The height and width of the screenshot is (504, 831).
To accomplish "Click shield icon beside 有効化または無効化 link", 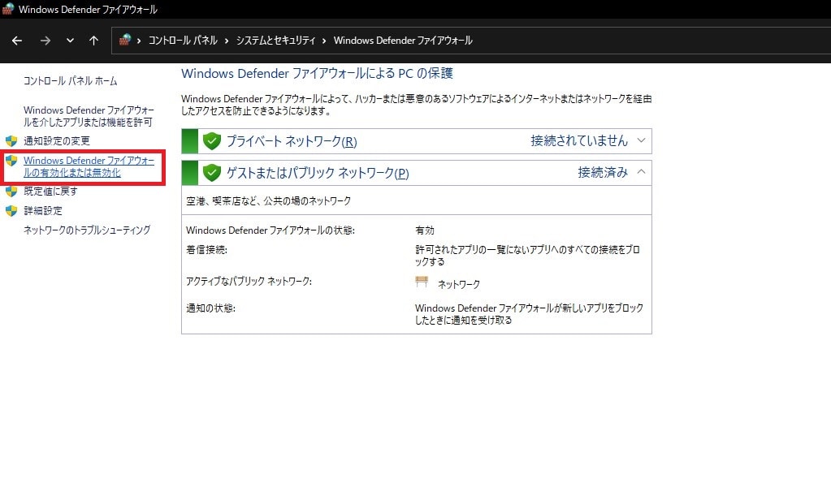I will tap(11, 161).
